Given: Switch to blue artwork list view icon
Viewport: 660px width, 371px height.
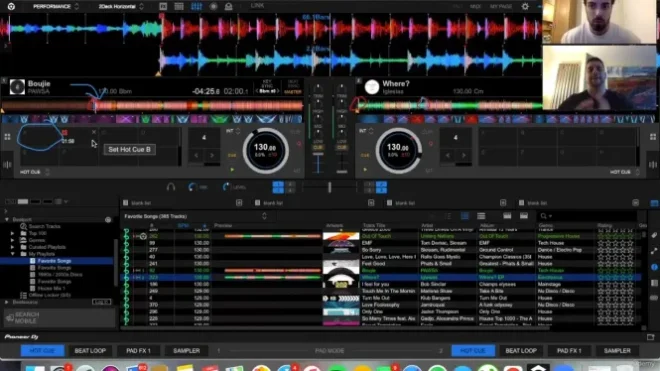Looking at the screenshot, I should (x=465, y=216).
